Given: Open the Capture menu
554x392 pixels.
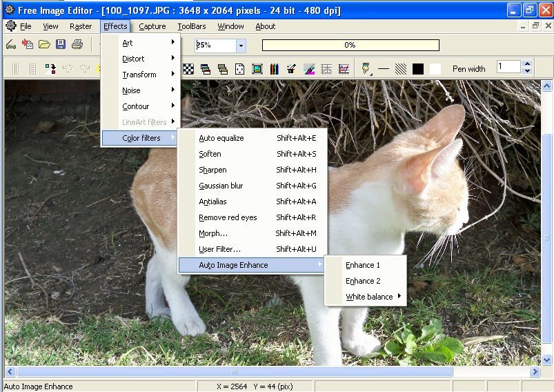Looking at the screenshot, I should [152, 26].
